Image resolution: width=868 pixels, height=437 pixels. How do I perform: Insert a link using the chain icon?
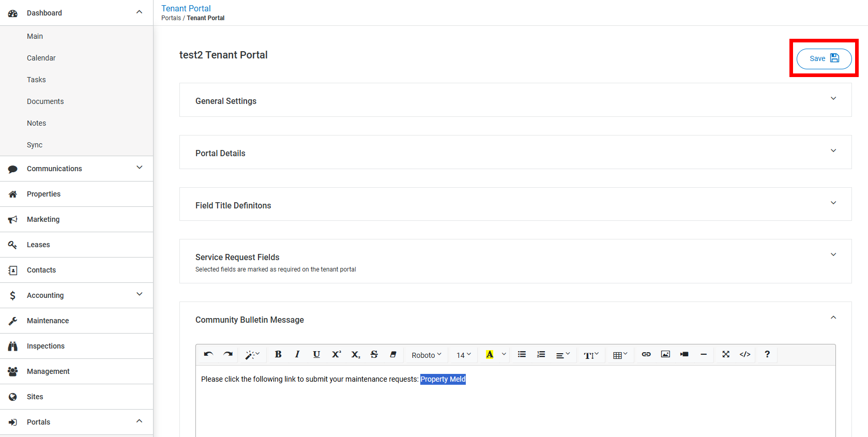(x=646, y=354)
